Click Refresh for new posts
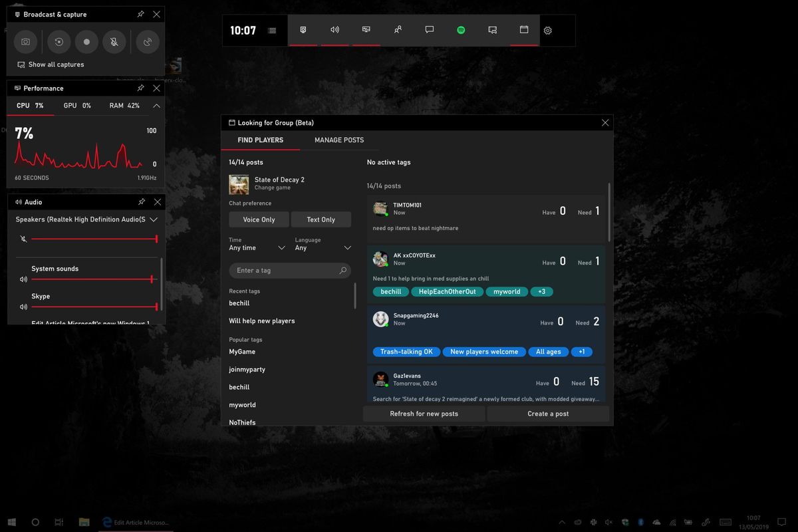798x532 pixels. click(424, 413)
